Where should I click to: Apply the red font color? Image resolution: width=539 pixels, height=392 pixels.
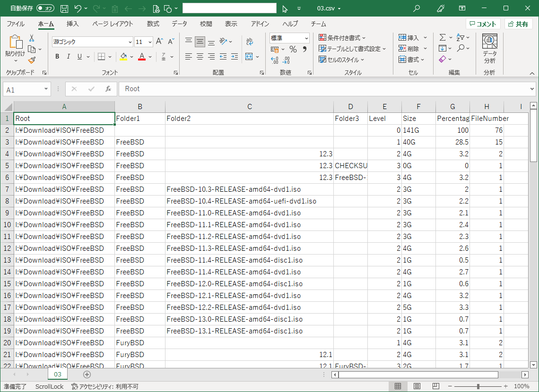(x=142, y=57)
